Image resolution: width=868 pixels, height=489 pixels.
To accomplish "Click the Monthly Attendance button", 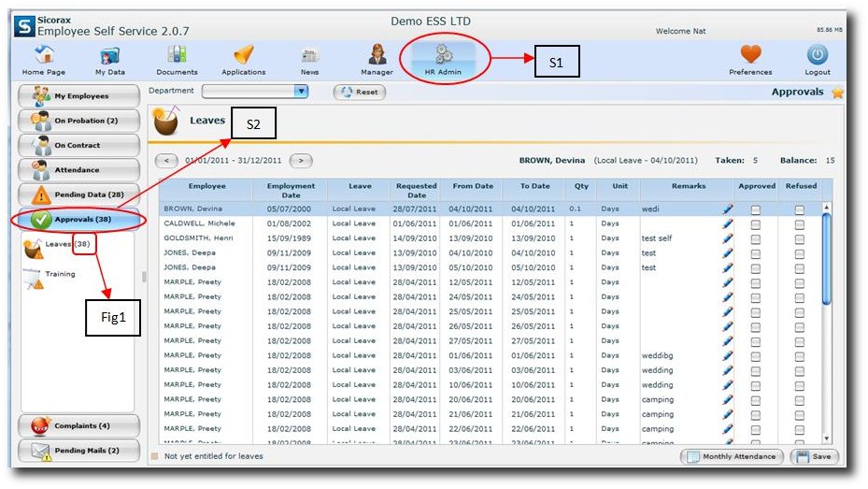I will click(x=732, y=456).
